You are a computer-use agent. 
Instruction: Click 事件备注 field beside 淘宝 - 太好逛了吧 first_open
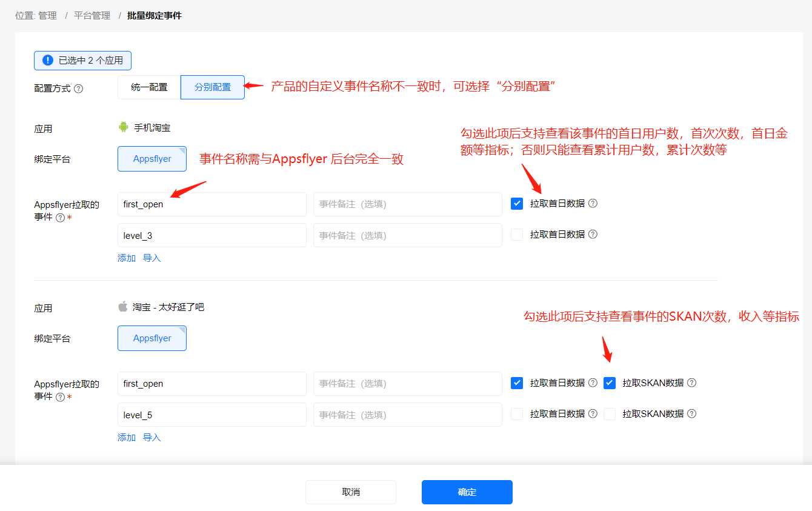pos(408,384)
